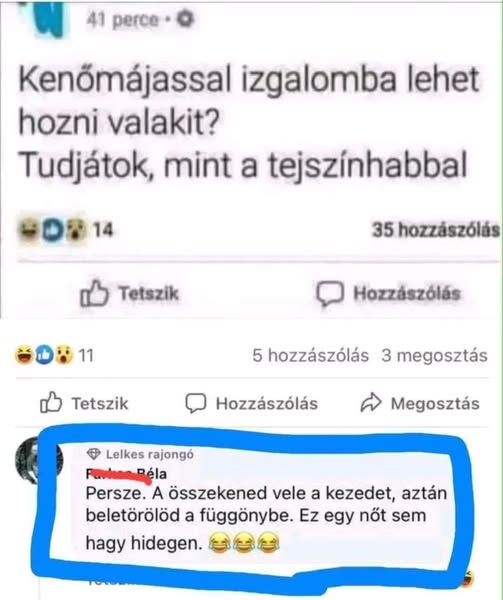This screenshot has width=503, height=600.
Task: Open the 35 hozzászólás comments link
Action: tap(436, 230)
